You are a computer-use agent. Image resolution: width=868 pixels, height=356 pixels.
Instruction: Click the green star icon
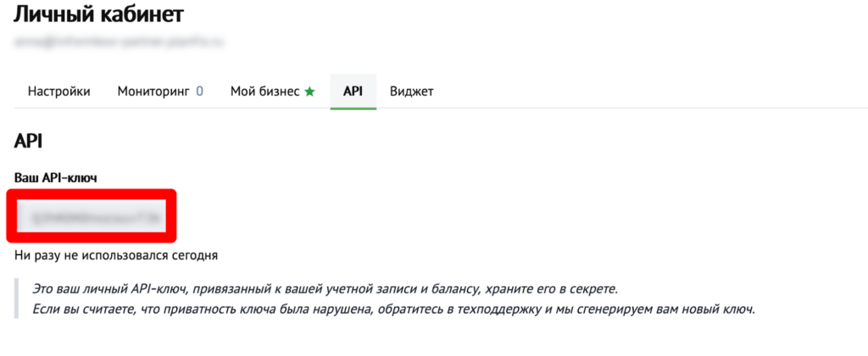coord(310,92)
